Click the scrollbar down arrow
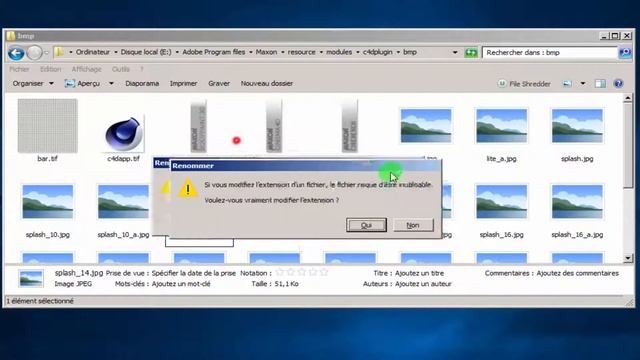Screen dimensions: 640x360 coord(628,258)
